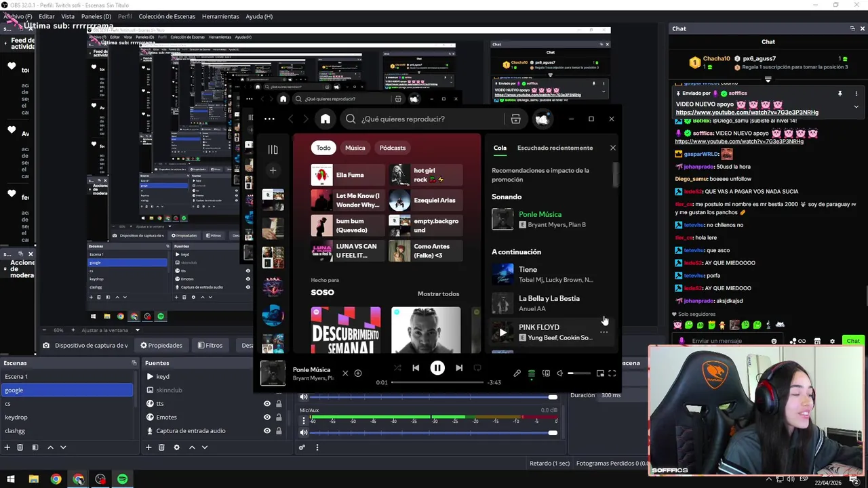This screenshot has width=868, height=488.
Task: Pause the Spotify track with the center button
Action: pos(437,368)
